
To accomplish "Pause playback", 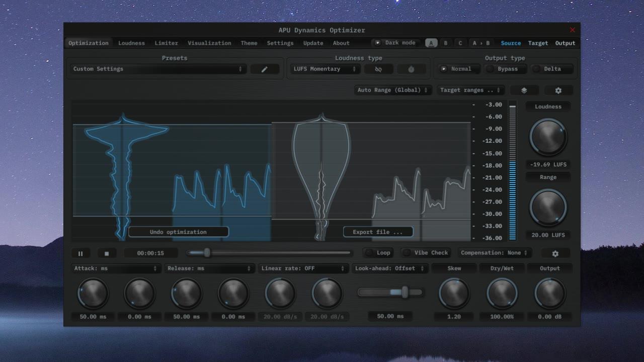I will 80,253.
